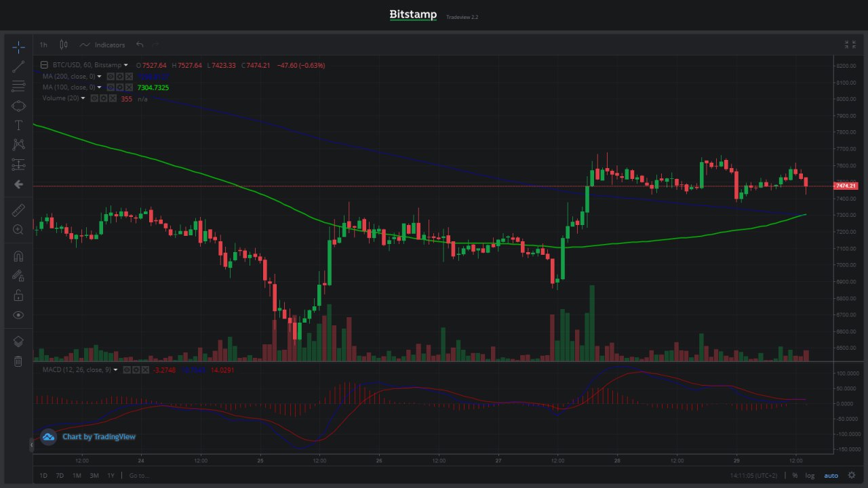Open the candlestick chart style selector
This screenshot has width=868, height=488.
[x=64, y=45]
